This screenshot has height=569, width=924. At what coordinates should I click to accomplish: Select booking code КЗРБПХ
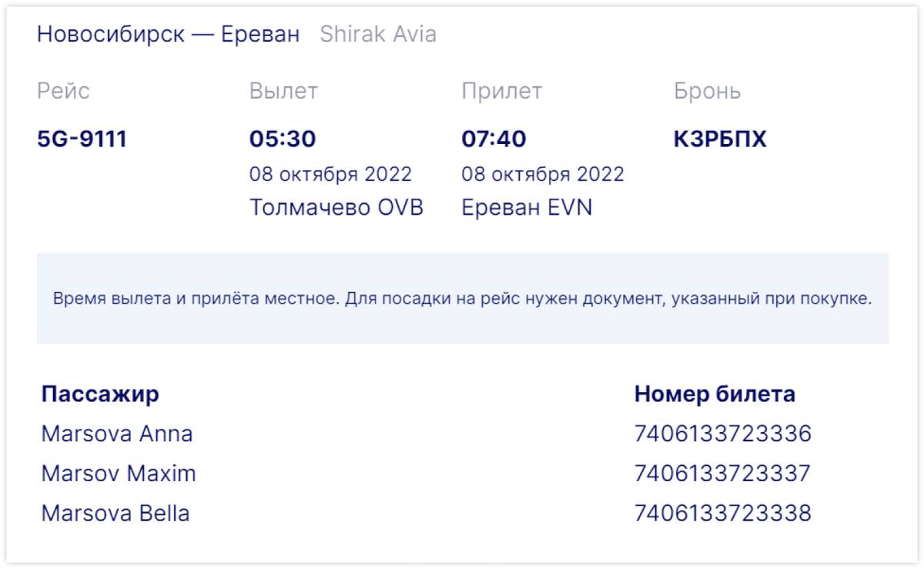(720, 139)
